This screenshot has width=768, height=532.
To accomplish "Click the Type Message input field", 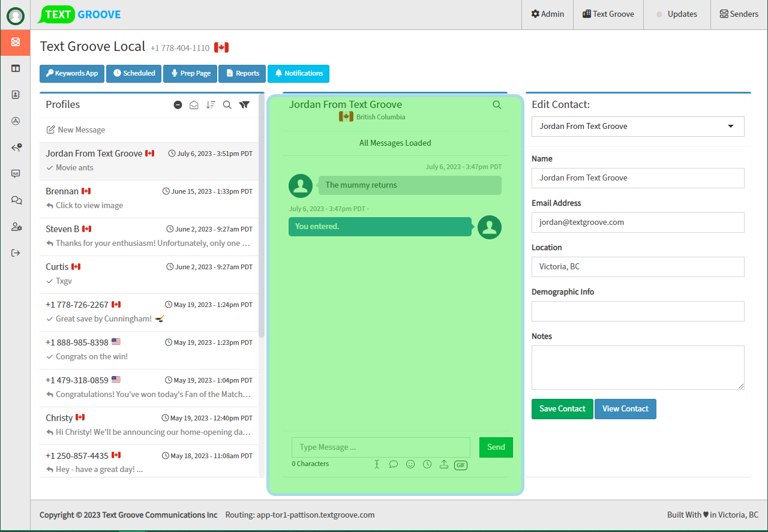I will 381,447.
